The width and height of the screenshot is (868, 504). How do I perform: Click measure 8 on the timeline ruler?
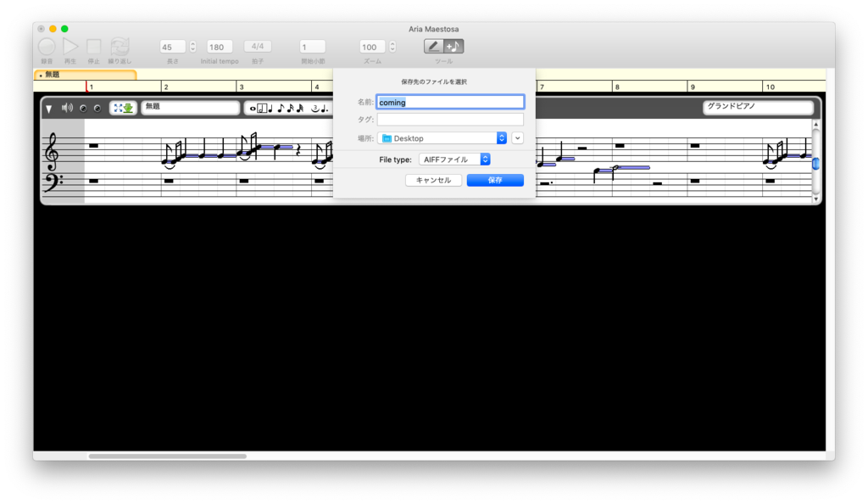click(x=617, y=87)
